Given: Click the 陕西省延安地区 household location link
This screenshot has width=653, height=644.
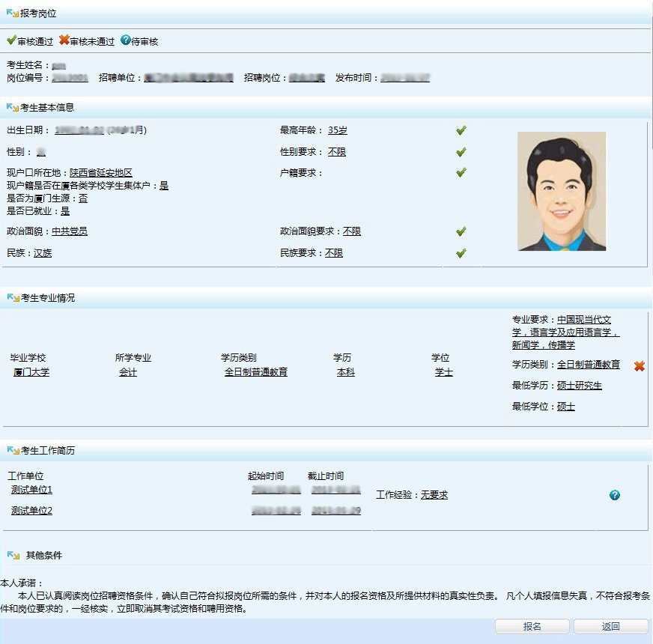Looking at the screenshot, I should point(101,173).
